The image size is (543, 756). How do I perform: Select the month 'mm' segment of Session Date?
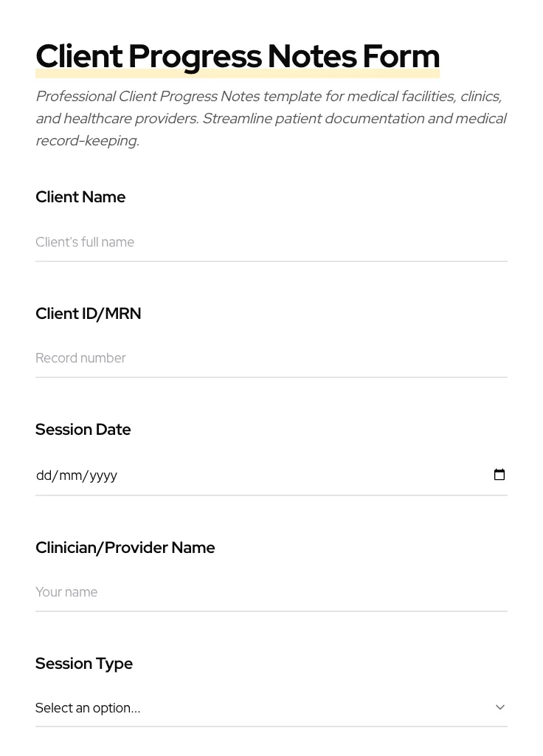click(x=71, y=475)
